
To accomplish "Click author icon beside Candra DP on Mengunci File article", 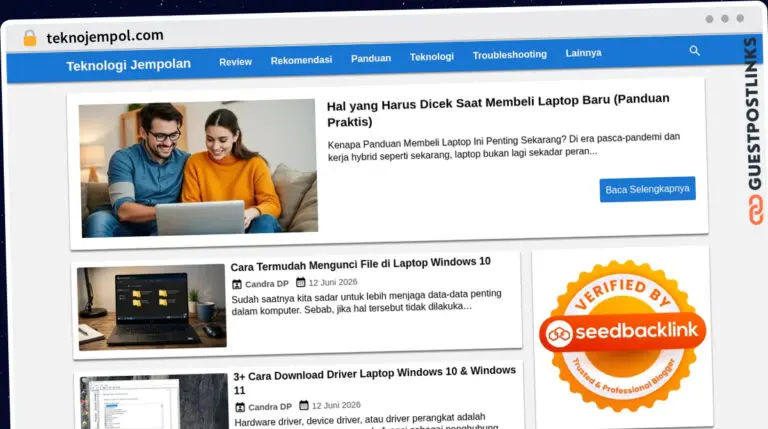I will 237,284.
